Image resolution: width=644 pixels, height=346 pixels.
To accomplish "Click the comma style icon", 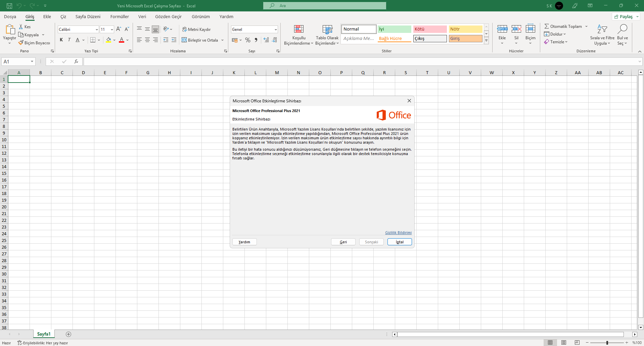I will (256, 40).
